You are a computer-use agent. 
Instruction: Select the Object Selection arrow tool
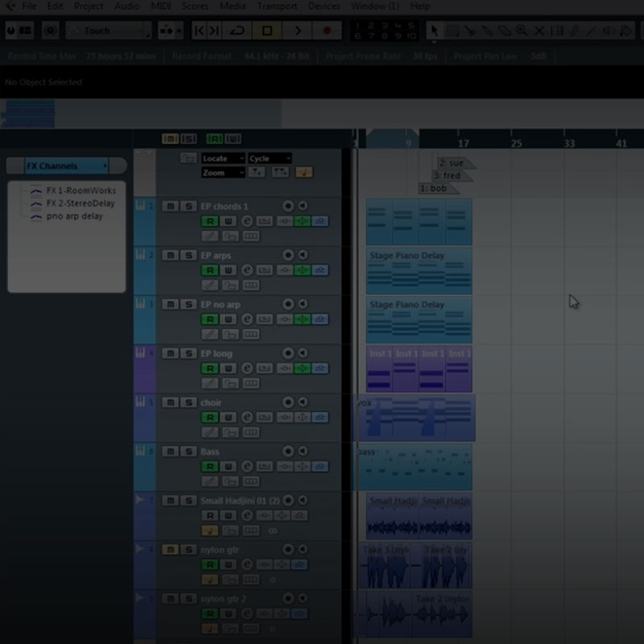434,31
